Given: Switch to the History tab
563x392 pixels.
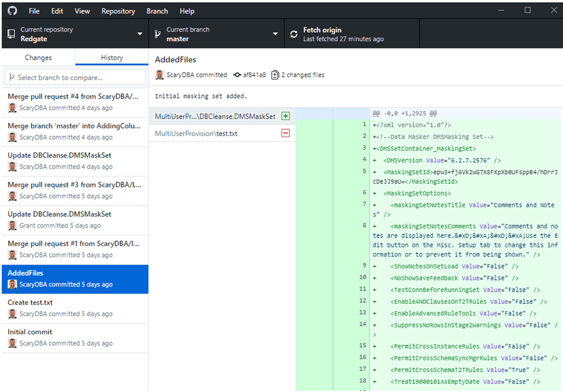Looking at the screenshot, I should (112, 58).
